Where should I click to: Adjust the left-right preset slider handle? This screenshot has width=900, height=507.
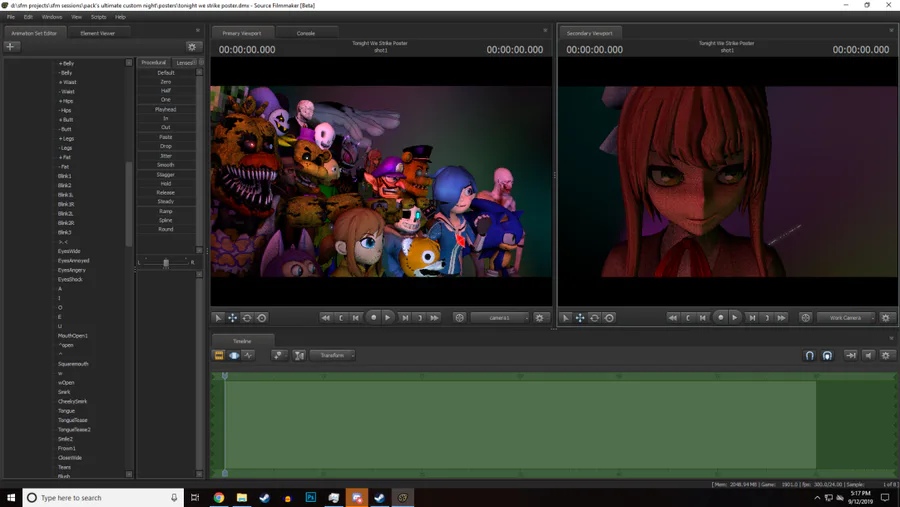coord(166,262)
